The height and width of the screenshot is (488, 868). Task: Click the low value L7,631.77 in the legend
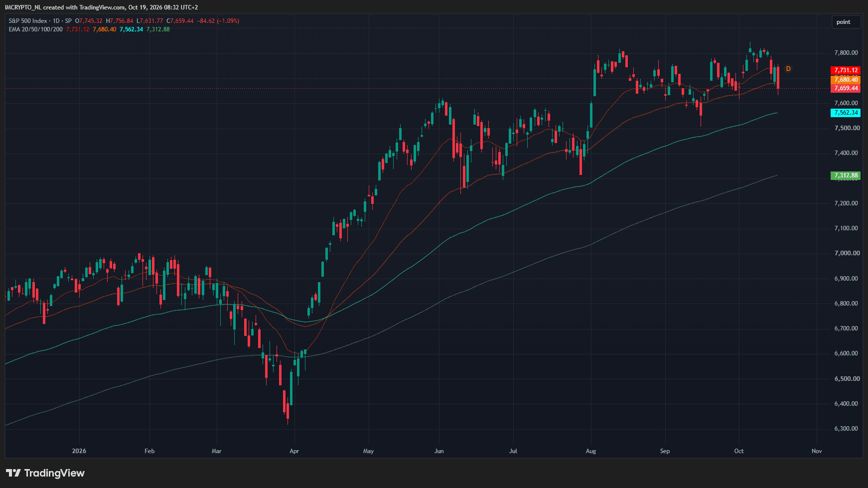150,21
